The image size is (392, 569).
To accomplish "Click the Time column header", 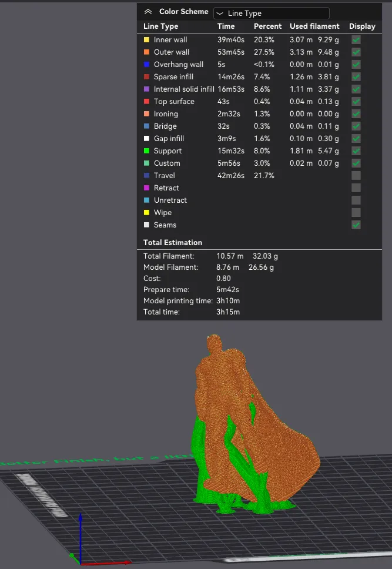I will pos(226,26).
